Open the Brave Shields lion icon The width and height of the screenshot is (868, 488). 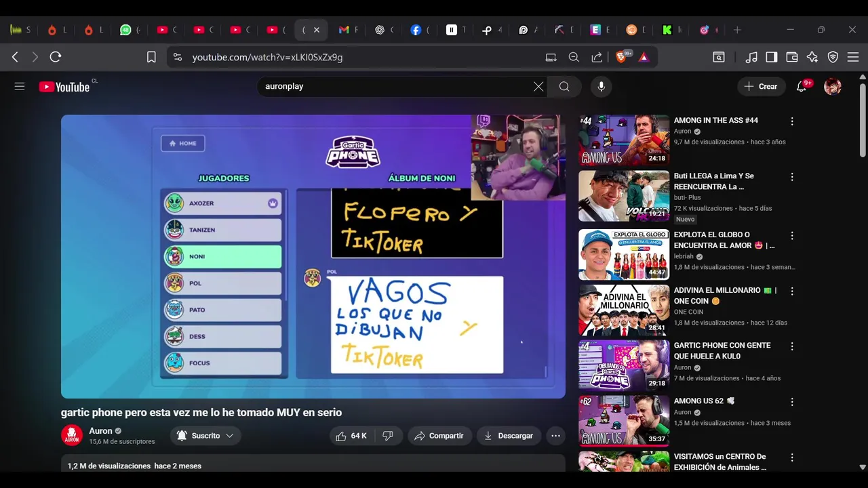(x=621, y=58)
